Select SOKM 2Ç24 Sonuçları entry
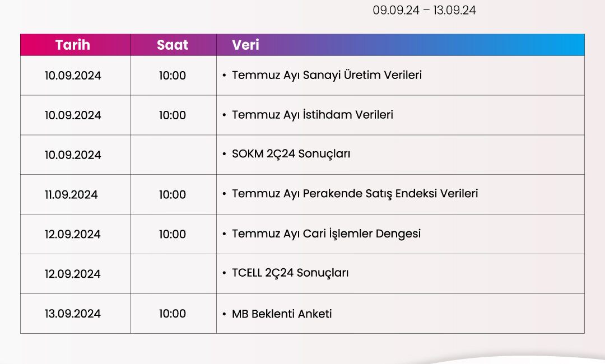This screenshot has height=364, width=605. click(291, 154)
